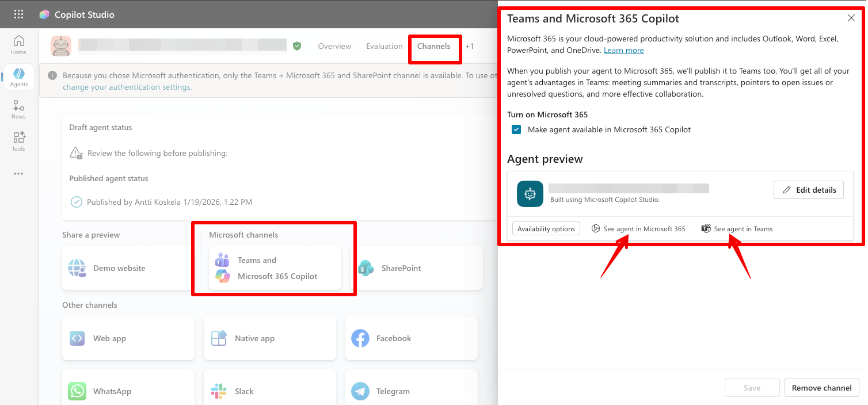The width and height of the screenshot is (868, 405).
Task: Open 'See agent in Teams'
Action: pos(737,228)
